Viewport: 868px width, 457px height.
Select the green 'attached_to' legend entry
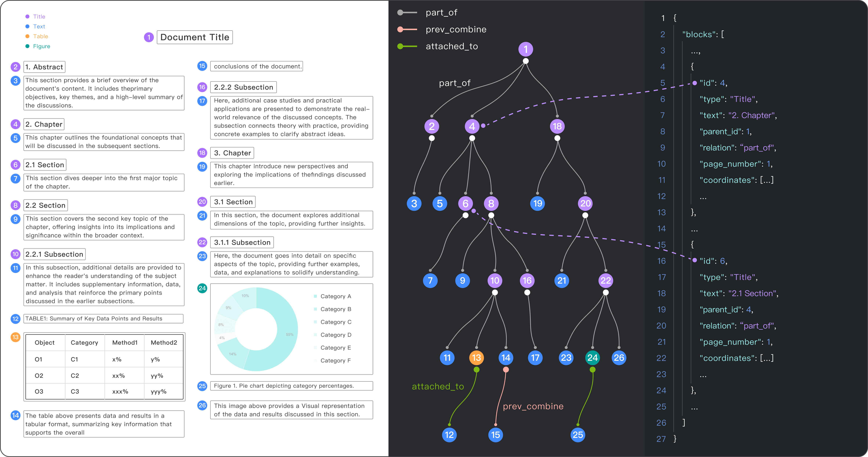(438, 46)
